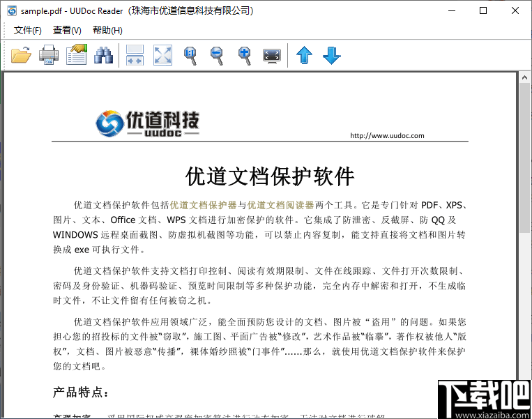
Task: Click the printer icon to print
Action: [x=49, y=55]
